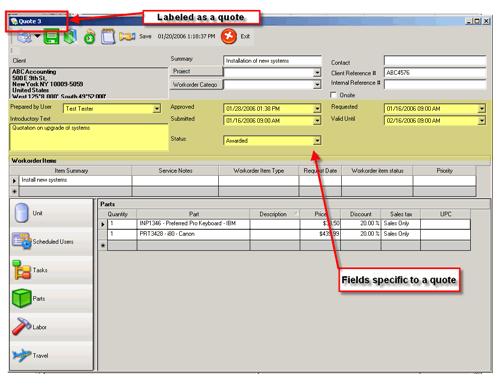
Task: Click 'Sales Only' tax cell in Canon row
Action: (401, 234)
